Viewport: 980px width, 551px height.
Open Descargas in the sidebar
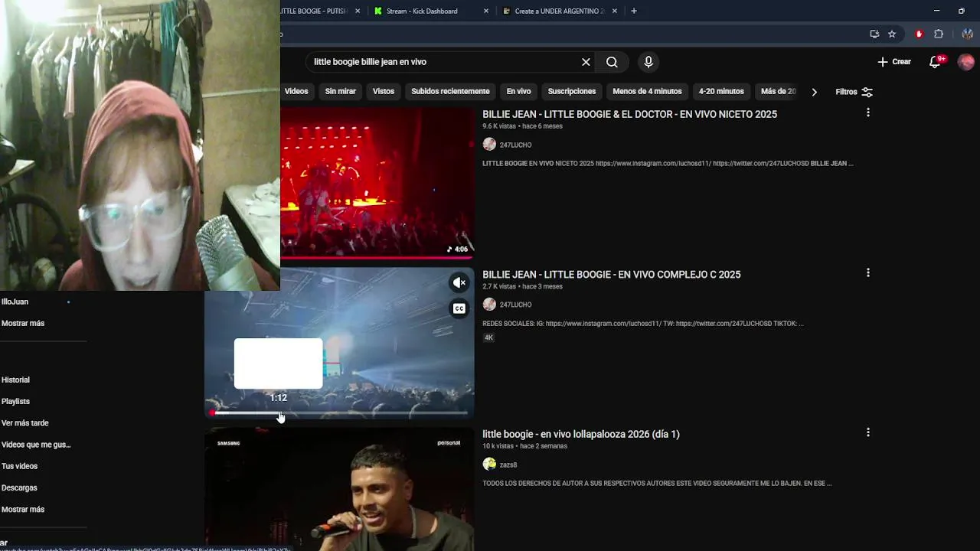(x=19, y=487)
